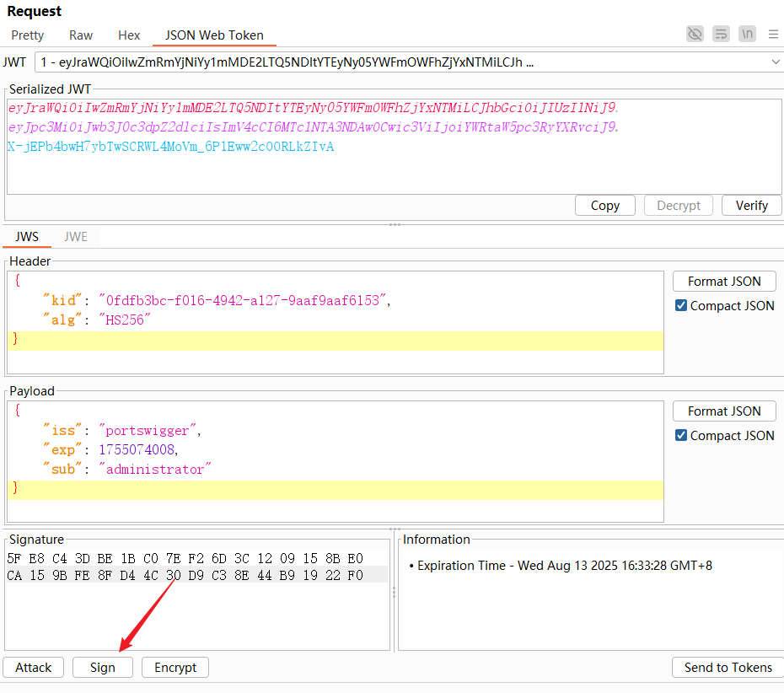Viewport: 784px width, 693px height.
Task: Select the JSON Web Token tab
Action: (x=214, y=35)
